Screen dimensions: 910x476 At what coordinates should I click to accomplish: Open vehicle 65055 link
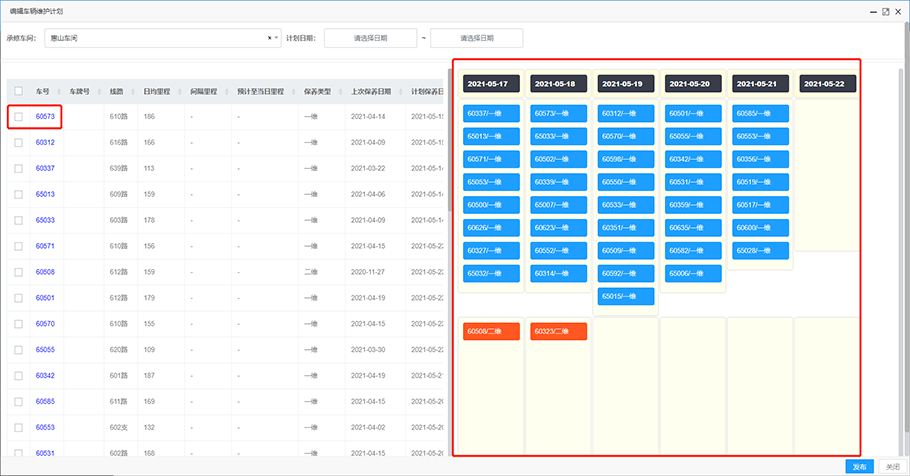coord(45,350)
